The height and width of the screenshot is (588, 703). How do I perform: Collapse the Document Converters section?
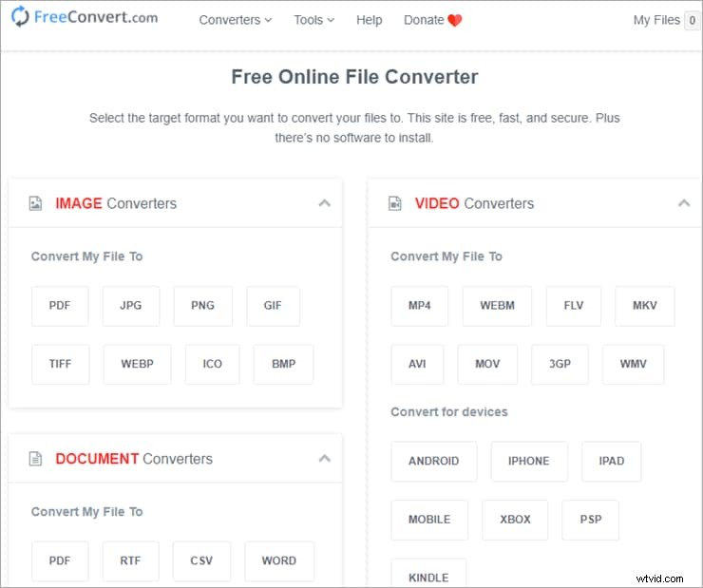325,459
